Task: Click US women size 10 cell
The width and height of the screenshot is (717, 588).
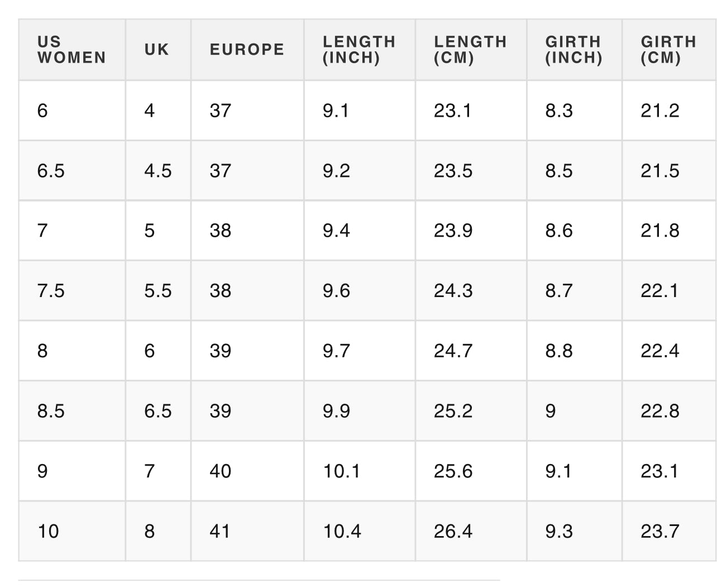Action: tap(72, 531)
